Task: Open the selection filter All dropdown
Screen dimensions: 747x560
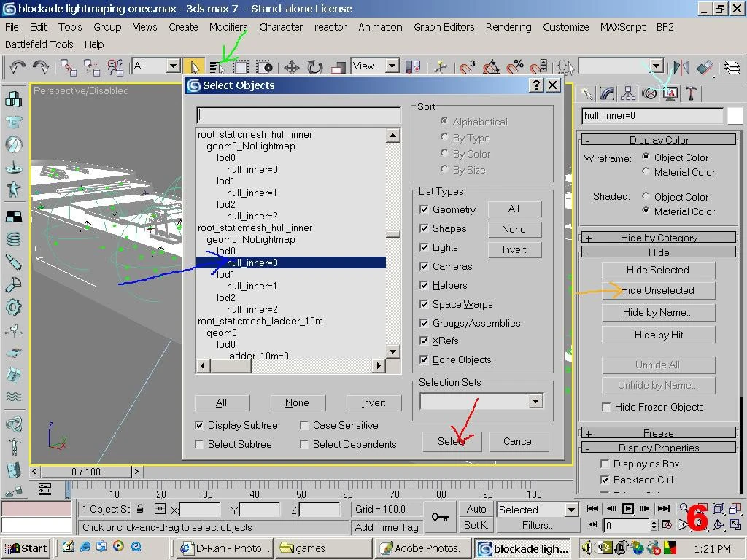Action: (173, 66)
